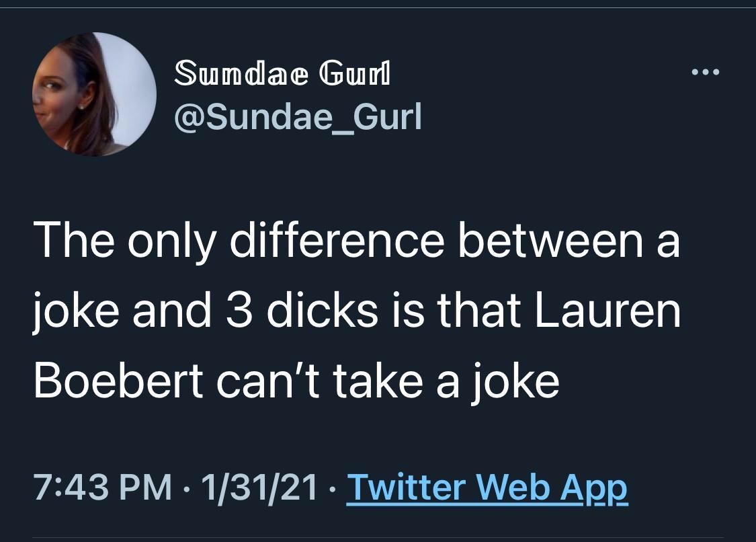The height and width of the screenshot is (542, 756).
Task: Select the 1/31/21 tweet date
Action: point(253,488)
